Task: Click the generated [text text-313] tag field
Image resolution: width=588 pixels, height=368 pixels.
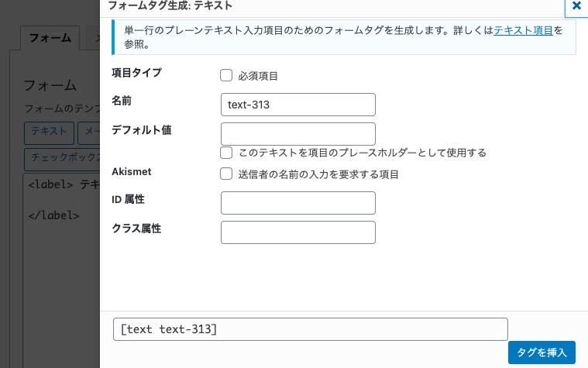Action: (310, 329)
